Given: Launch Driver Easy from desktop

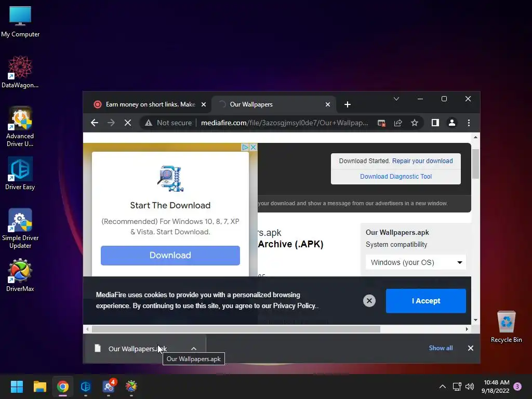Looking at the screenshot, I should point(20,174).
